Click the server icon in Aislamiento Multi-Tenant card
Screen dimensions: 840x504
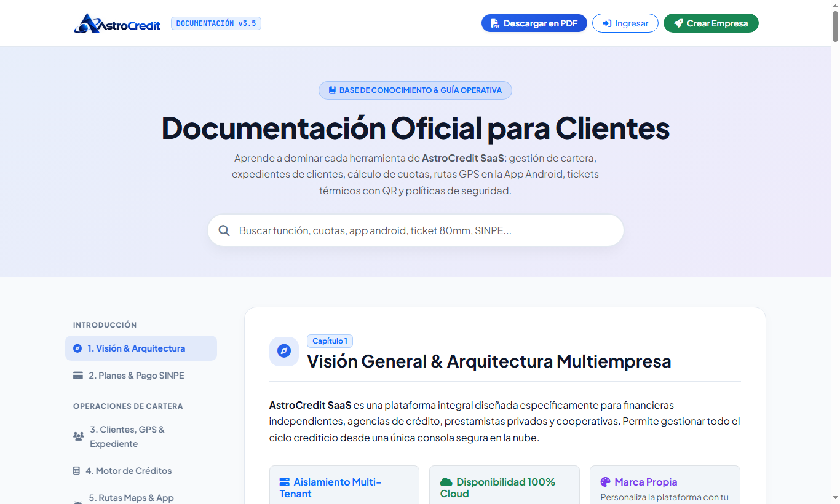click(285, 482)
